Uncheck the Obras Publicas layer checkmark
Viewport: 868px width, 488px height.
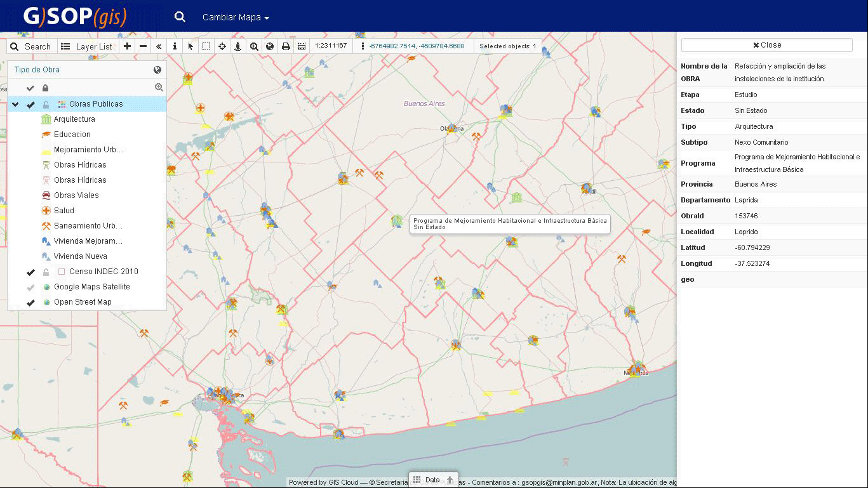pos(30,103)
